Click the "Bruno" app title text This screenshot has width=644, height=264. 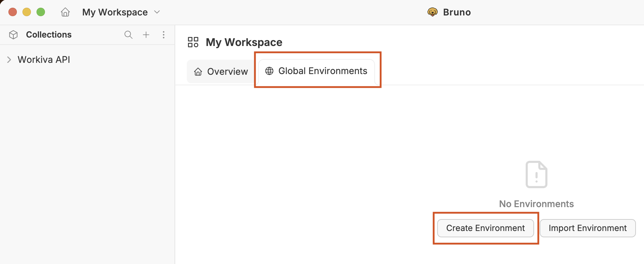tap(457, 12)
